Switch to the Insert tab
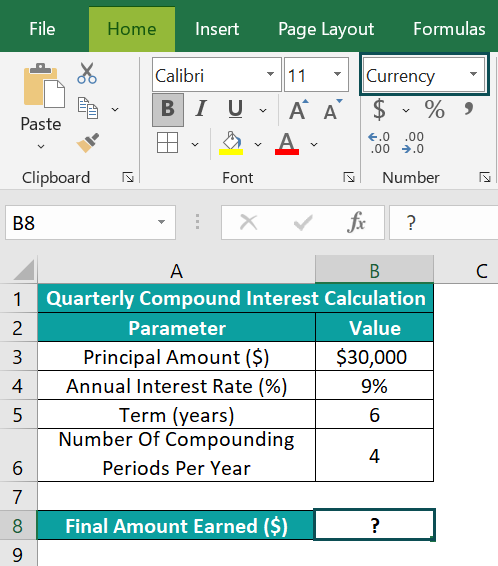 (217, 29)
